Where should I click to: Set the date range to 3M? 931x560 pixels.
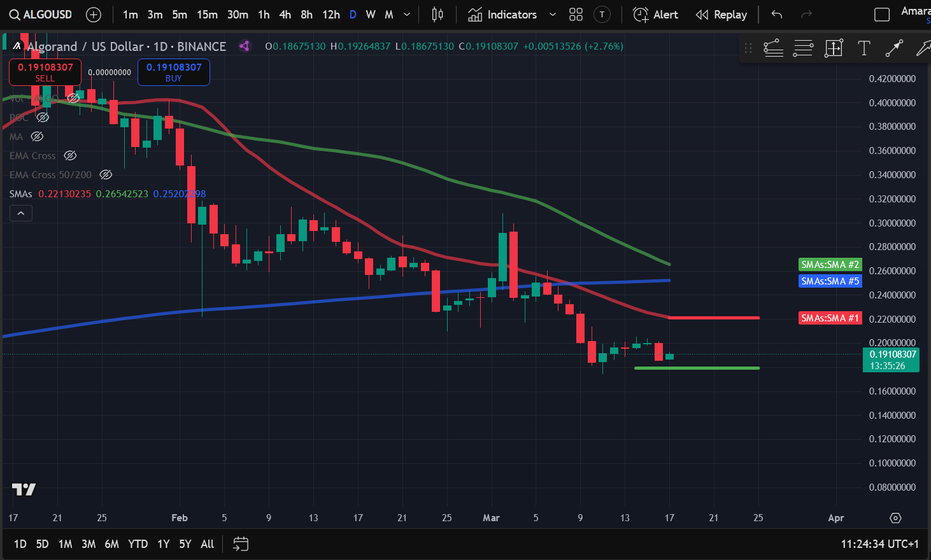(89, 544)
